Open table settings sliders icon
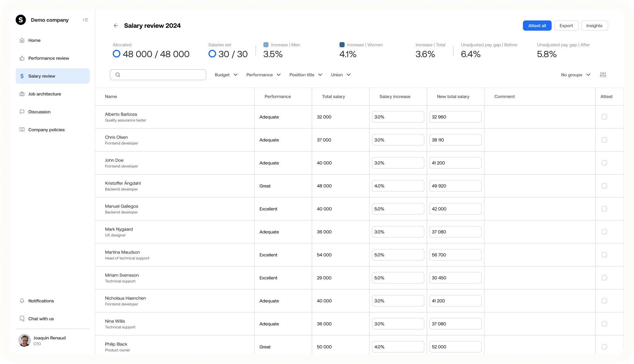This screenshot has width=634, height=364. (x=603, y=75)
